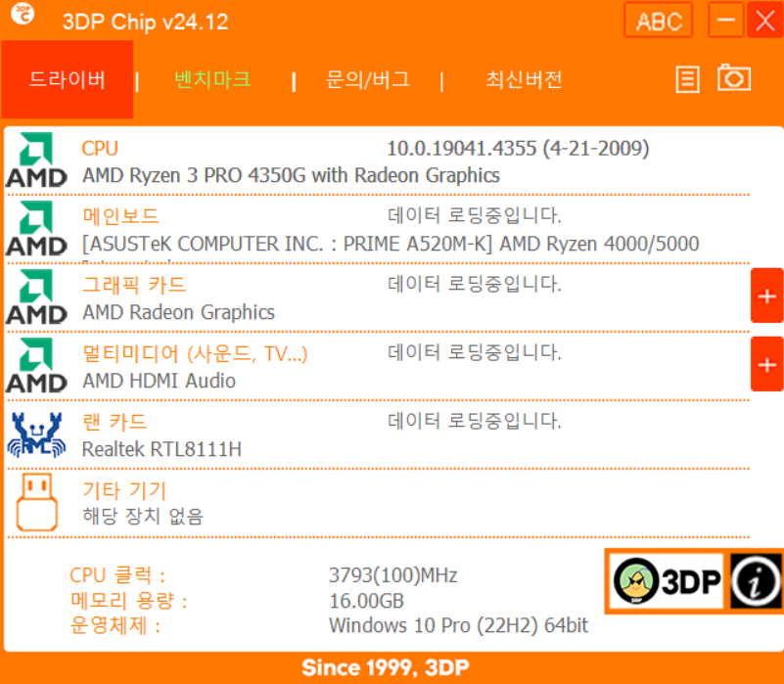Click the AMD CPU device icon
Image resolution: width=784 pixels, height=684 pixels.
tap(36, 157)
